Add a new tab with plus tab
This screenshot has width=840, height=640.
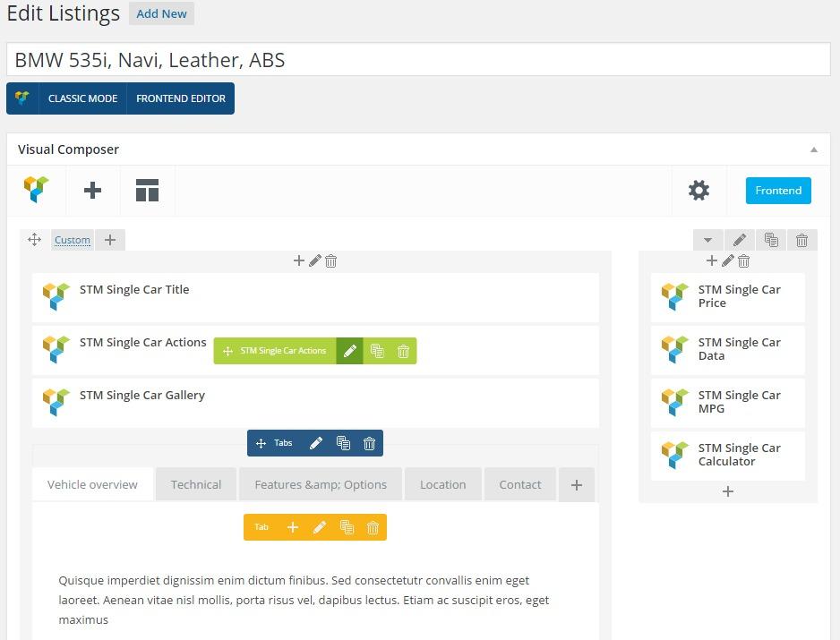click(x=576, y=484)
